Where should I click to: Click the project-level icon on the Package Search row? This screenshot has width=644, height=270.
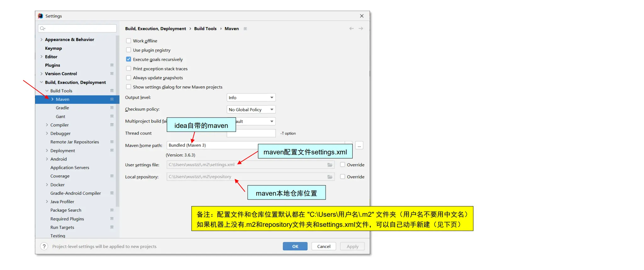(112, 210)
